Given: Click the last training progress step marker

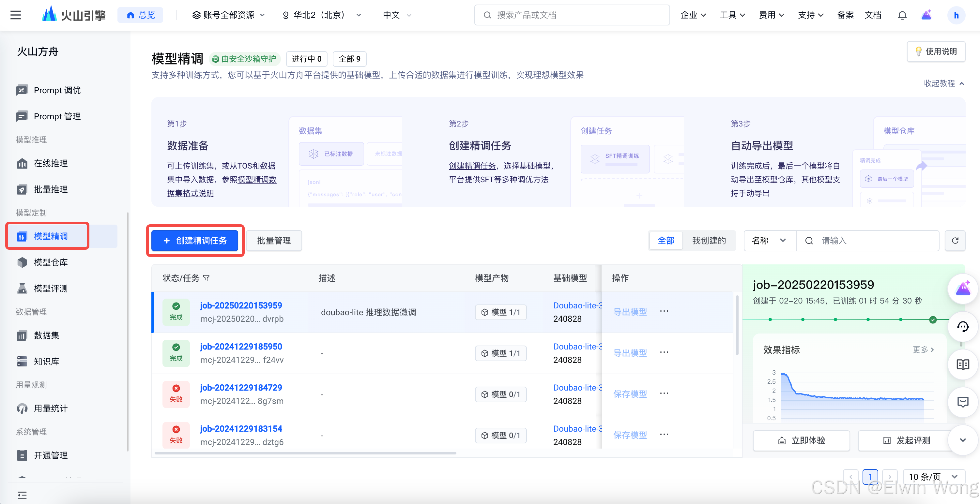Looking at the screenshot, I should 933,320.
